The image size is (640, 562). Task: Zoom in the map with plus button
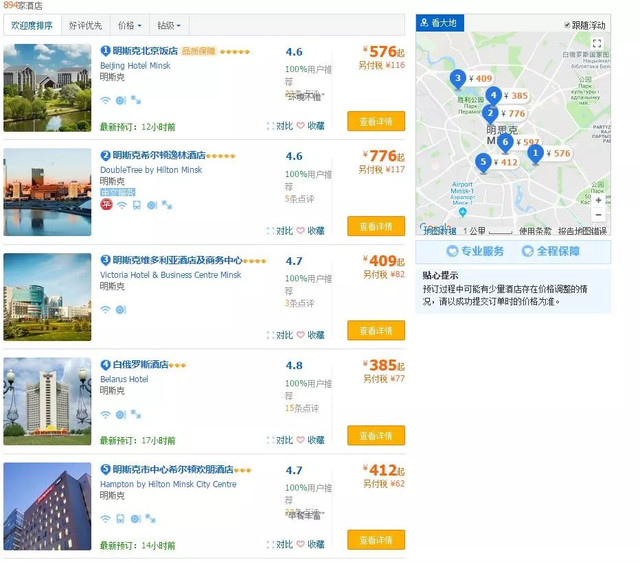[x=598, y=200]
